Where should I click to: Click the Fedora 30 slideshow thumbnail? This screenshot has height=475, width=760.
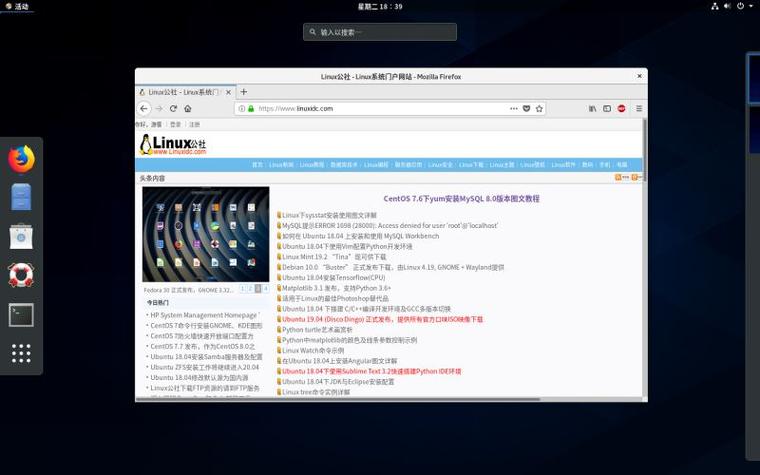[x=206, y=234]
